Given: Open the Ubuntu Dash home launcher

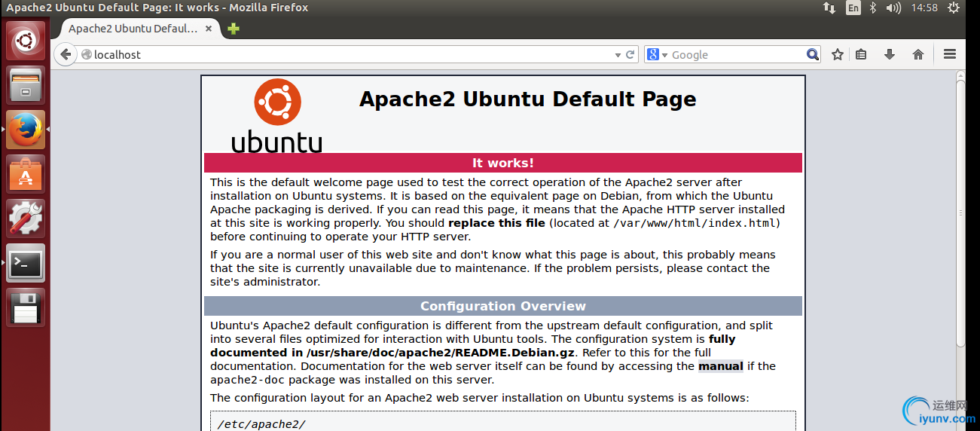Looking at the screenshot, I should [26, 40].
